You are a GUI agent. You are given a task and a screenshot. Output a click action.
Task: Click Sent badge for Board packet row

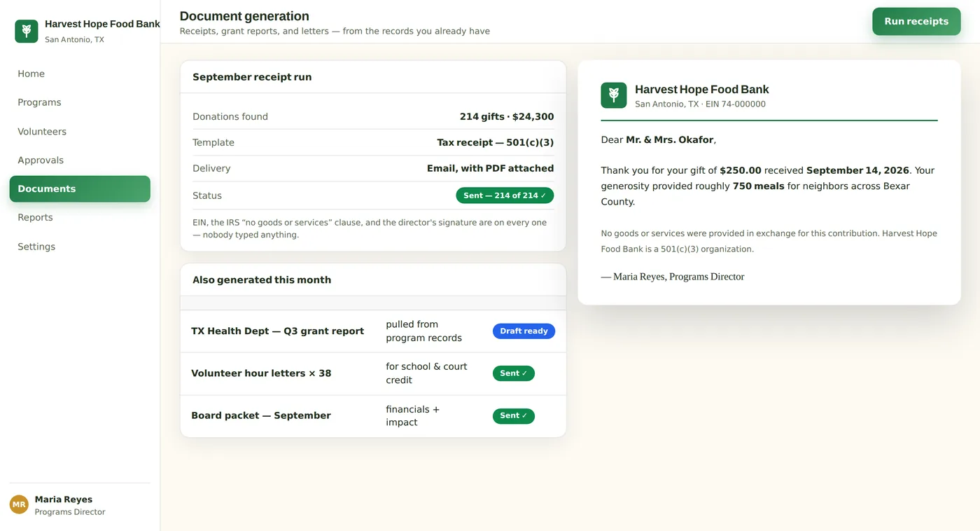tap(514, 416)
